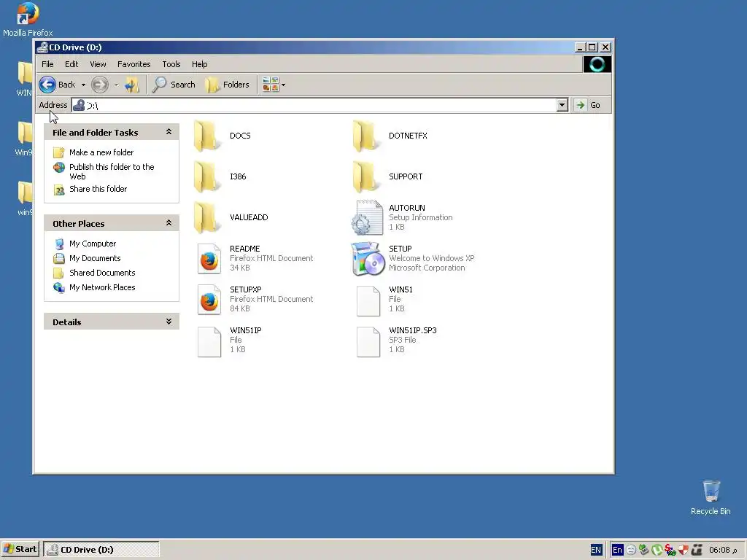Viewport: 747px width, 560px height.
Task: Click the animated throbber logo in toolbar
Action: click(x=597, y=64)
